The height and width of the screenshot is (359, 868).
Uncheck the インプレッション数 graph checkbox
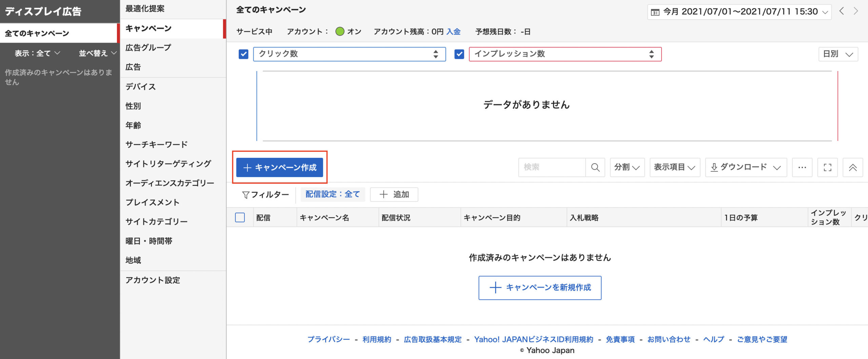(459, 54)
